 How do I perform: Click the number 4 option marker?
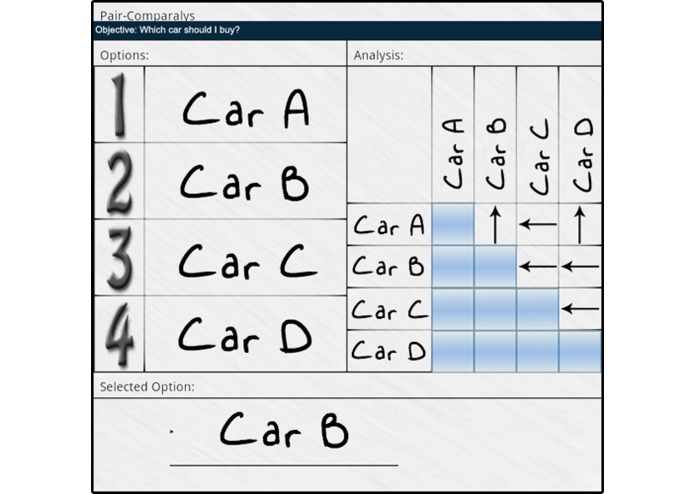119,334
